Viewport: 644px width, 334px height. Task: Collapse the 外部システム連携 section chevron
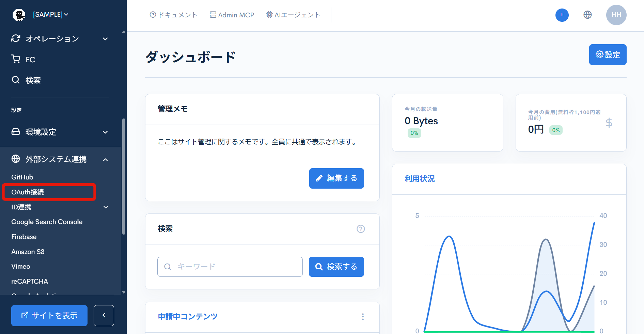coord(106,160)
